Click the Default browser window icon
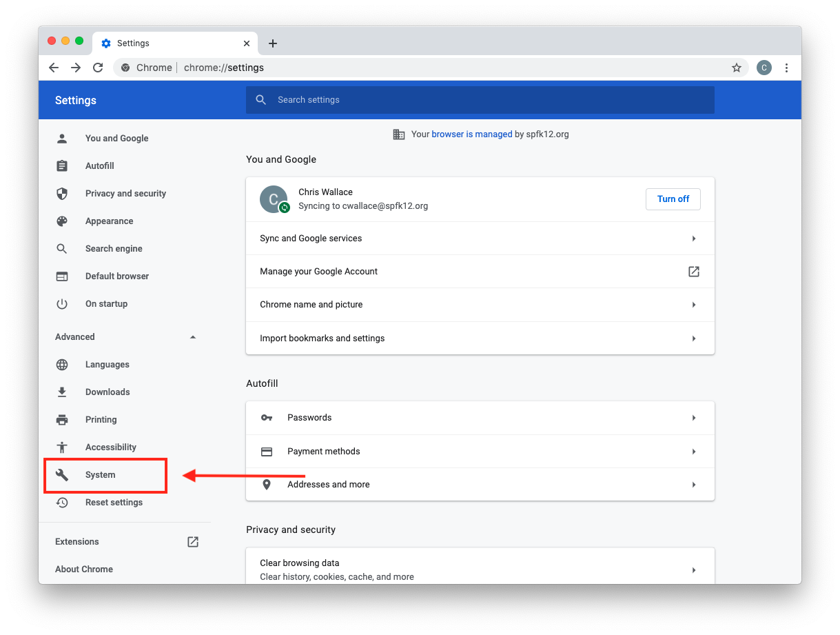Image resolution: width=840 pixels, height=635 pixels. click(x=62, y=276)
